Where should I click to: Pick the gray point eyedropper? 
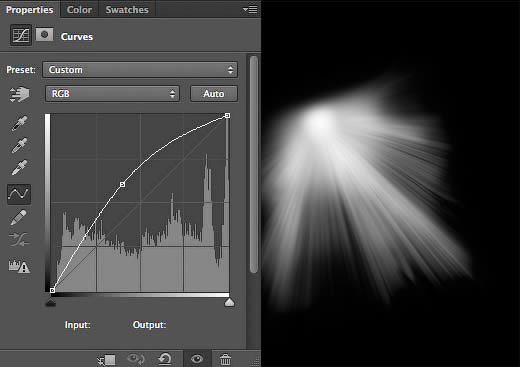pos(19,145)
